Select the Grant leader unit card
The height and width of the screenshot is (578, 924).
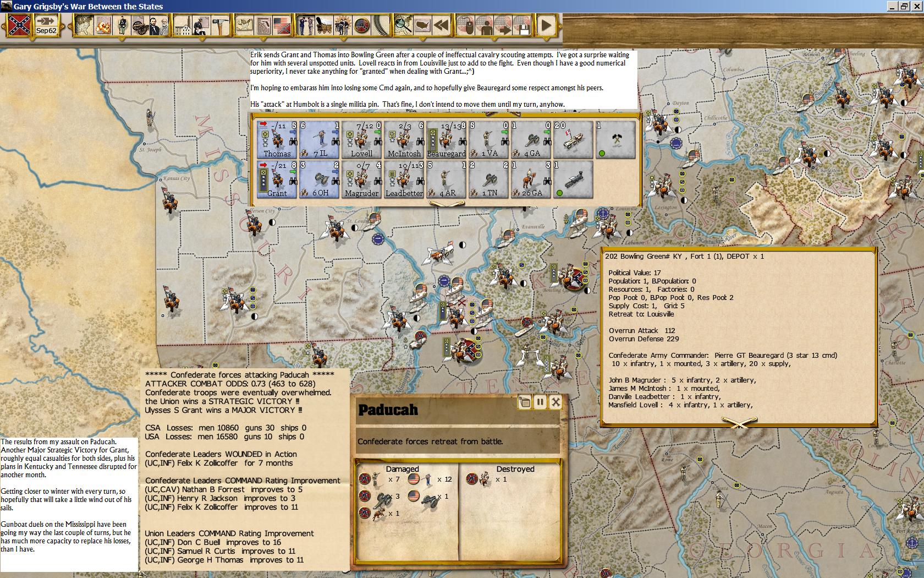(277, 179)
